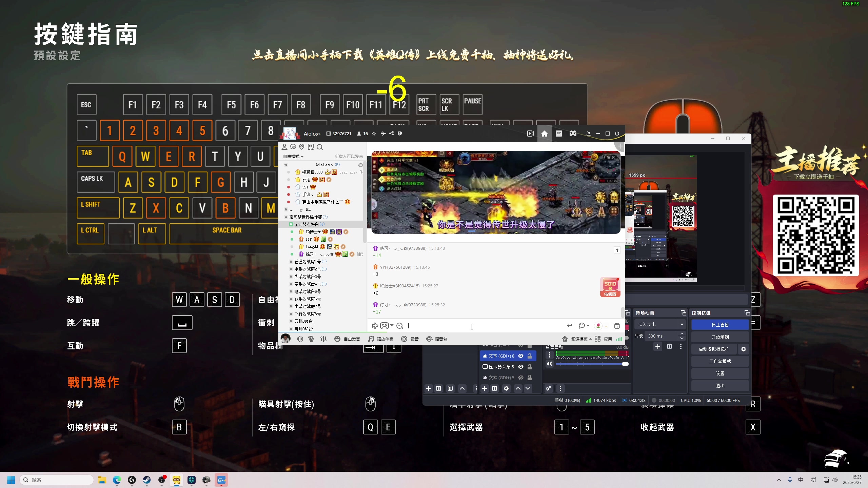Move OBS source up with the up arrow

point(518,388)
